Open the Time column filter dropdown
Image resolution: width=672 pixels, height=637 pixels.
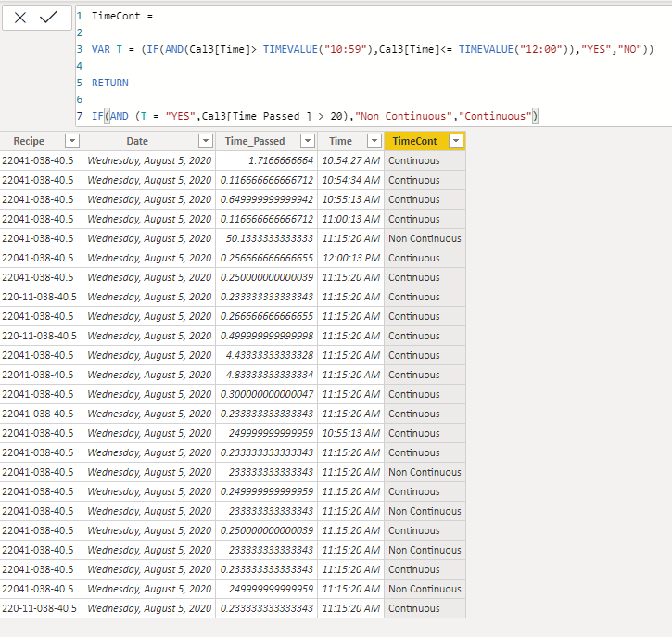[374, 141]
